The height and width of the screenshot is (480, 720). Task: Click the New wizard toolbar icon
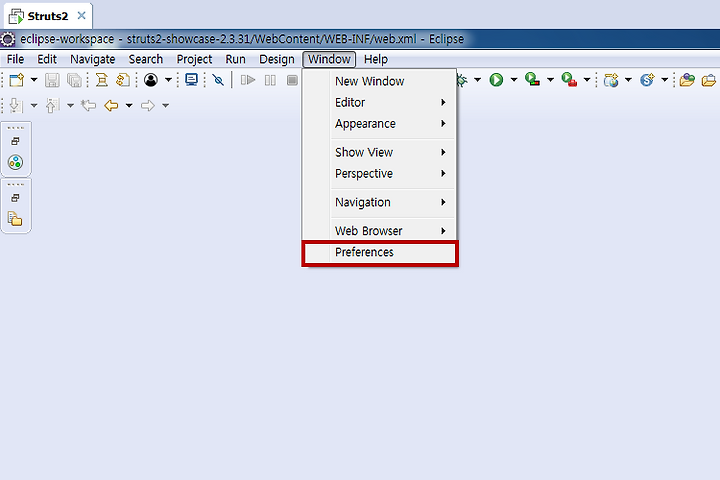click(x=17, y=80)
